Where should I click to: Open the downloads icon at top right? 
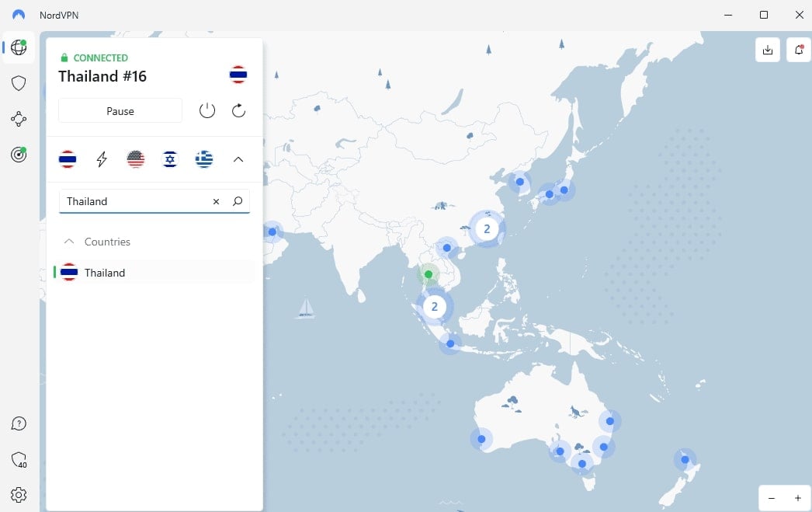[768, 49]
